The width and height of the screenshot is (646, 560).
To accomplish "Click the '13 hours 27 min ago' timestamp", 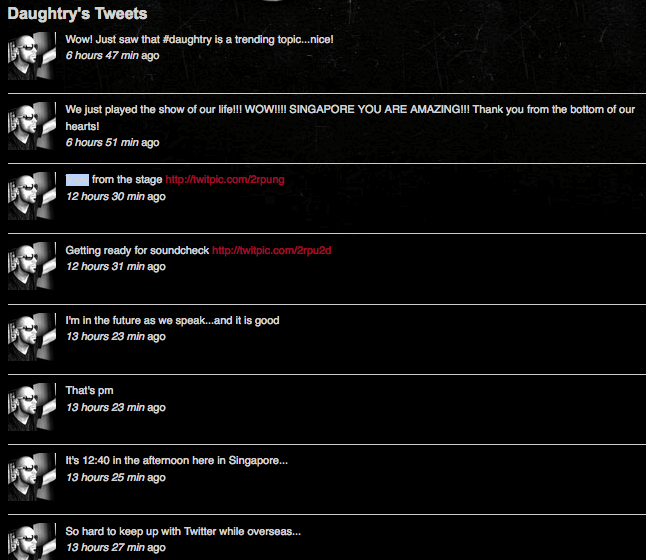I will pos(116,547).
